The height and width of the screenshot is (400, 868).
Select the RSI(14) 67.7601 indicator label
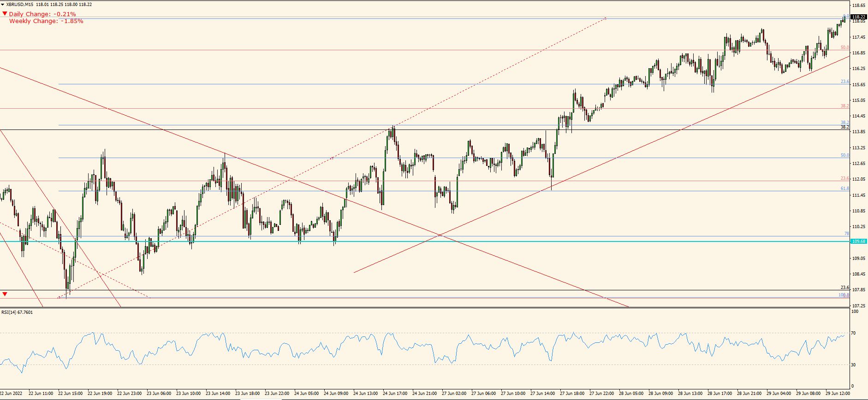tap(17, 312)
